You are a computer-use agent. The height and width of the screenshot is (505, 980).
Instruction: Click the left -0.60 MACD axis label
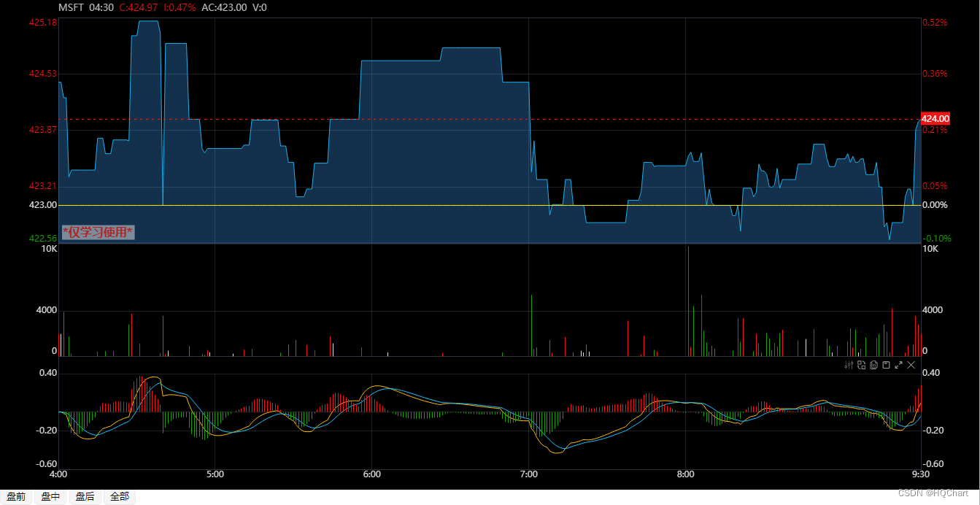[46, 464]
